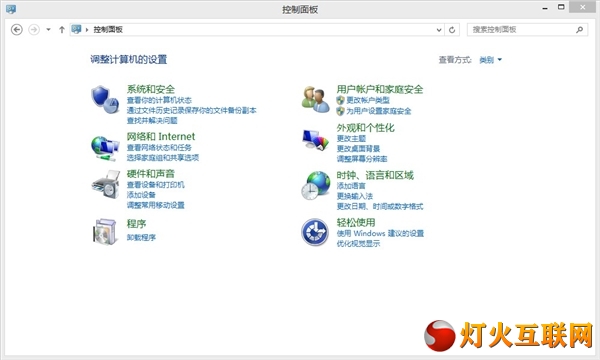Click the control panel icon in address bar
Viewport: 600px width, 360px height.
click(x=77, y=29)
